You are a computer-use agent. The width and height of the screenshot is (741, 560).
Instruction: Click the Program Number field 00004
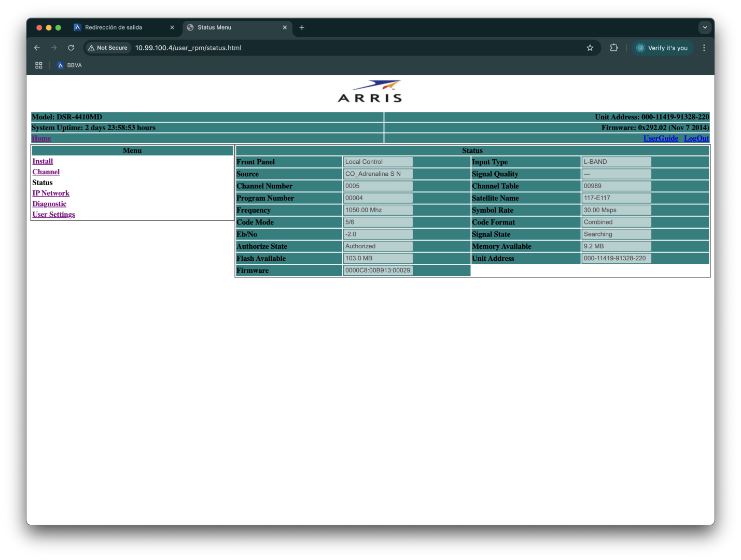[378, 198]
